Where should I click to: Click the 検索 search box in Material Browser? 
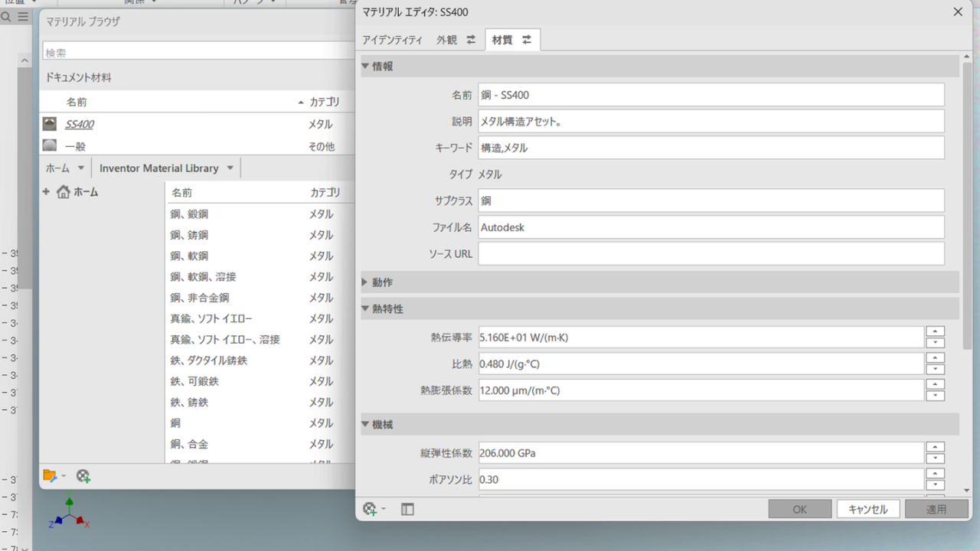(199, 53)
